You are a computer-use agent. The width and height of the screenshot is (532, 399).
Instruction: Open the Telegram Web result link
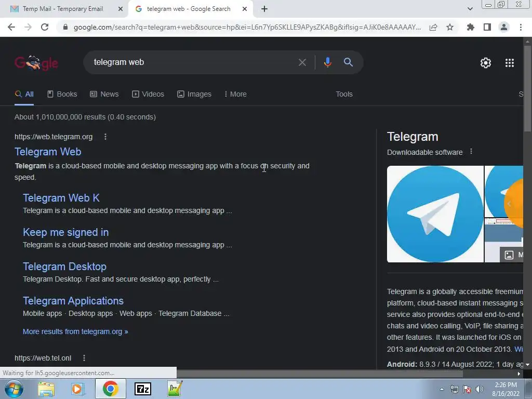pos(48,152)
